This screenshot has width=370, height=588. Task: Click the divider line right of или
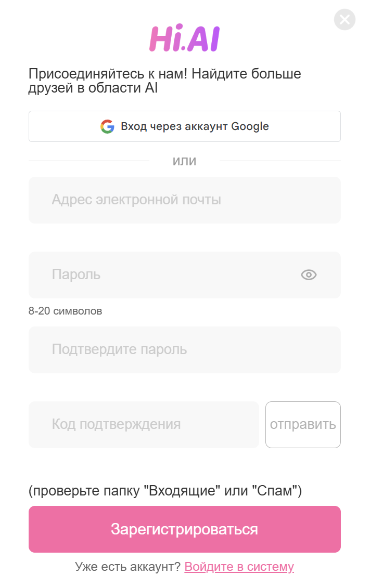(x=280, y=161)
